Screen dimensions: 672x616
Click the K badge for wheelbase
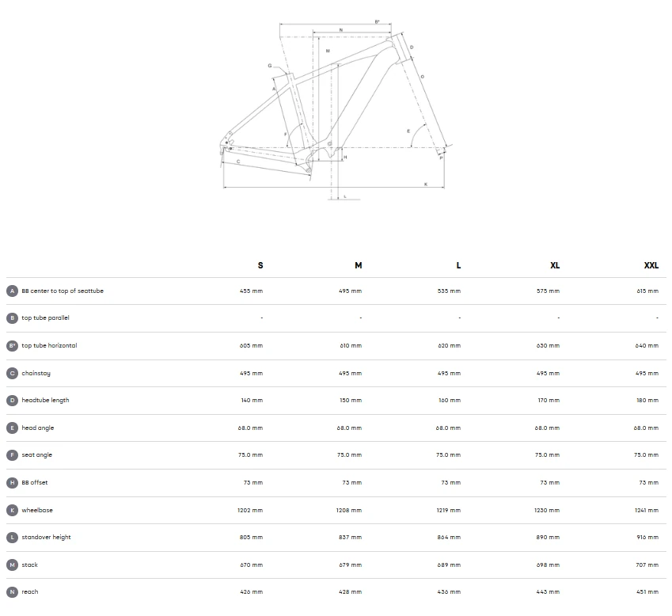point(12,510)
